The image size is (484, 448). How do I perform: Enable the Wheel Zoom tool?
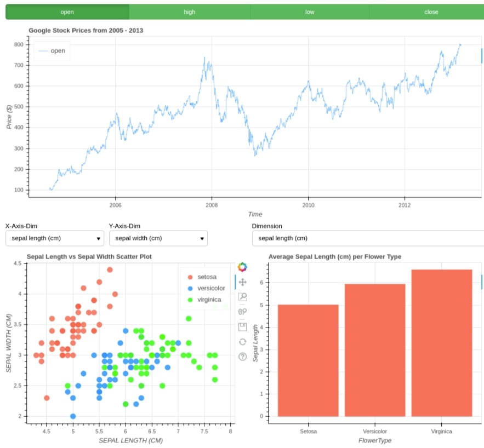243,312
